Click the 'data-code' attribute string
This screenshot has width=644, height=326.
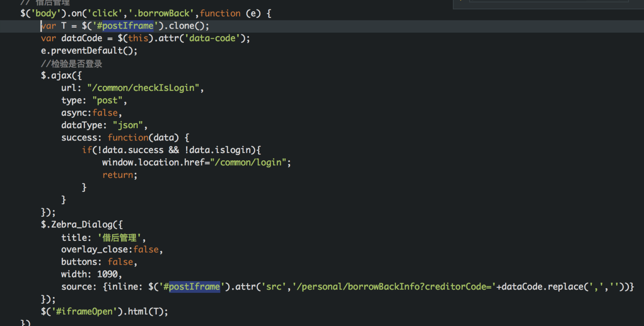click(212, 38)
